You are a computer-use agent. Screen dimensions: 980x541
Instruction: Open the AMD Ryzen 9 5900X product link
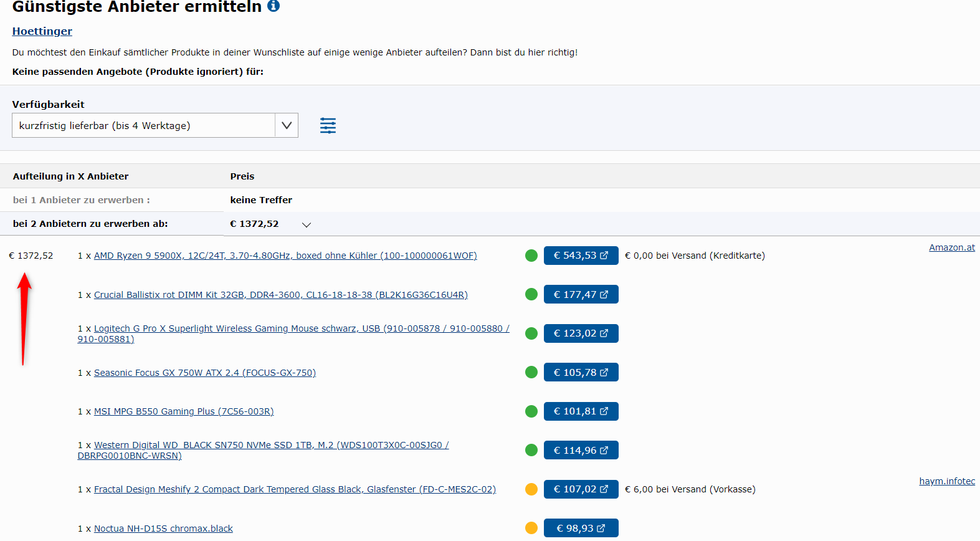[285, 256]
